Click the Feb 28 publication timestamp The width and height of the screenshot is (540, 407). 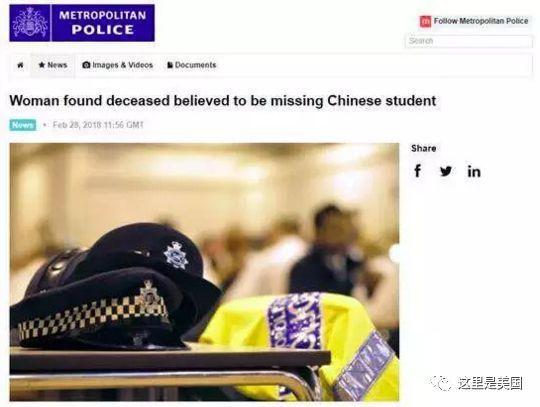tap(98, 125)
